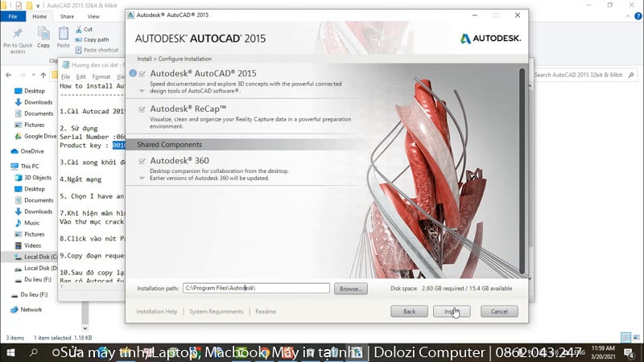Image resolution: width=644 pixels, height=362 pixels.
Task: Switch to Share tab in File Explorer
Action: [x=67, y=16]
